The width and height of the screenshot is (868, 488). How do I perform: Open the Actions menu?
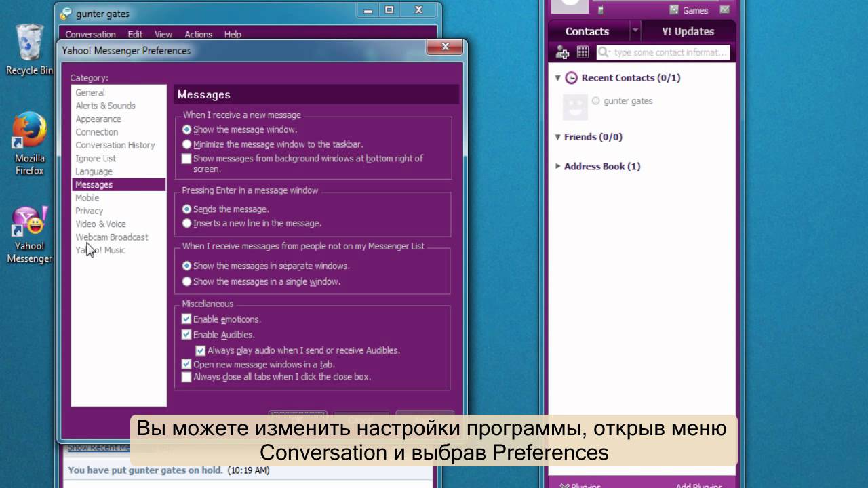199,35
